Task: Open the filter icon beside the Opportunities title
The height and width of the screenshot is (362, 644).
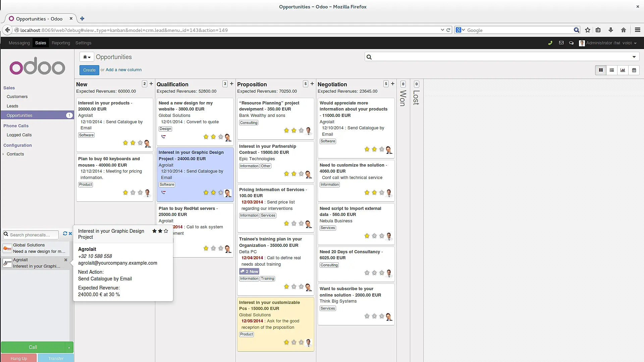Action: point(86,57)
